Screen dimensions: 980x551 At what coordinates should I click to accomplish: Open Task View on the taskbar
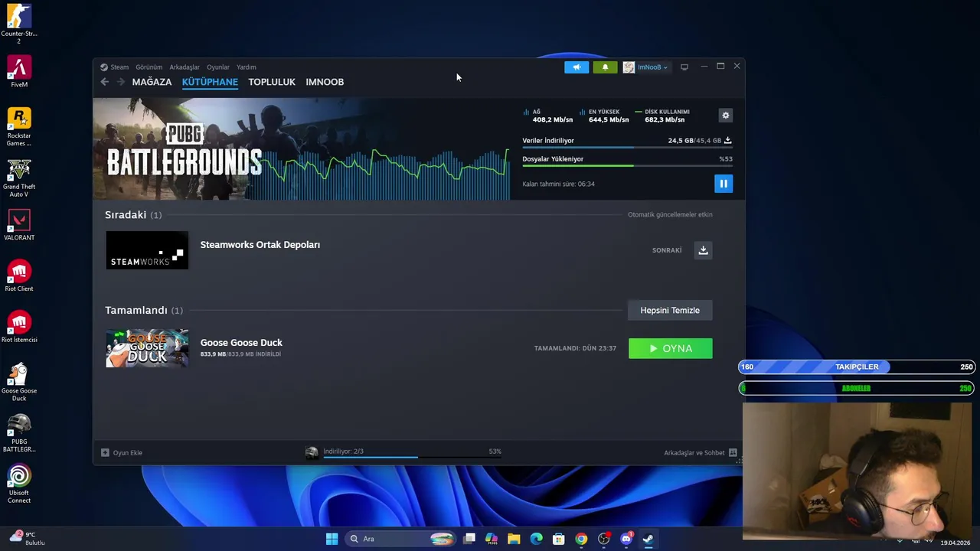click(469, 539)
